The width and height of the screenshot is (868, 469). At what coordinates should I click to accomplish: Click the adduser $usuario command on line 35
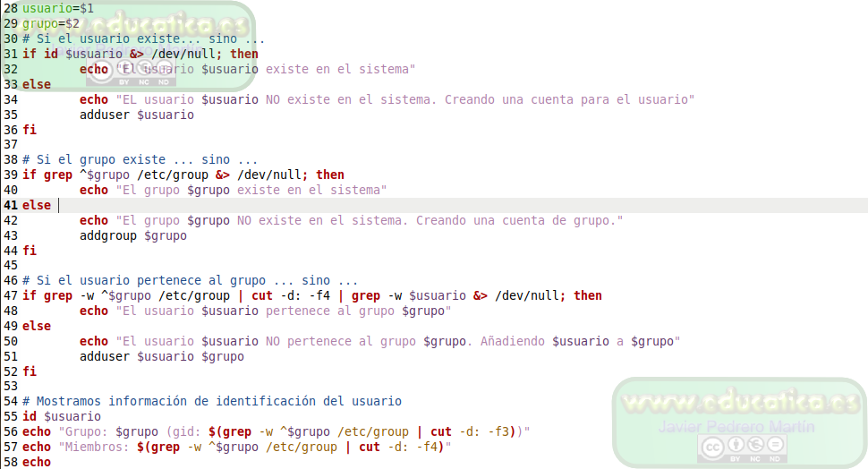pyautogui.click(x=137, y=115)
